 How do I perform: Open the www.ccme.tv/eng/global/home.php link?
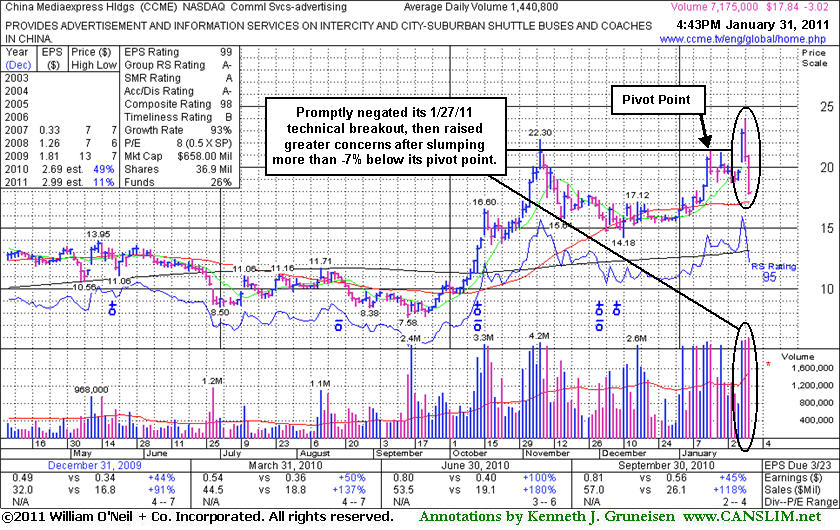[742, 39]
